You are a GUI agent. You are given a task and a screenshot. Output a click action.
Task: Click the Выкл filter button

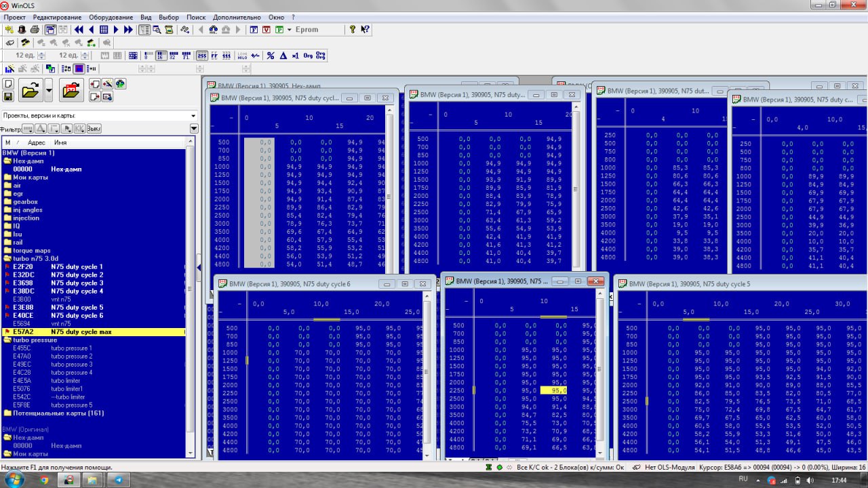[x=94, y=129]
